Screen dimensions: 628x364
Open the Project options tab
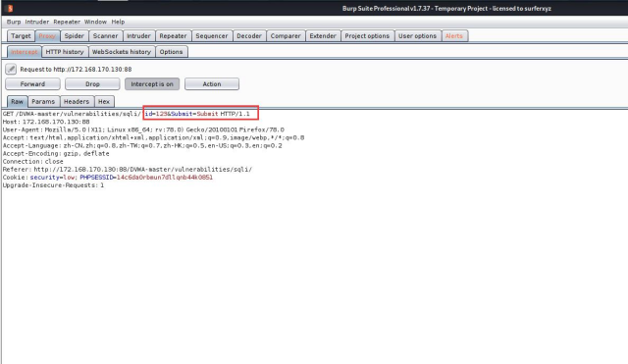click(x=367, y=36)
